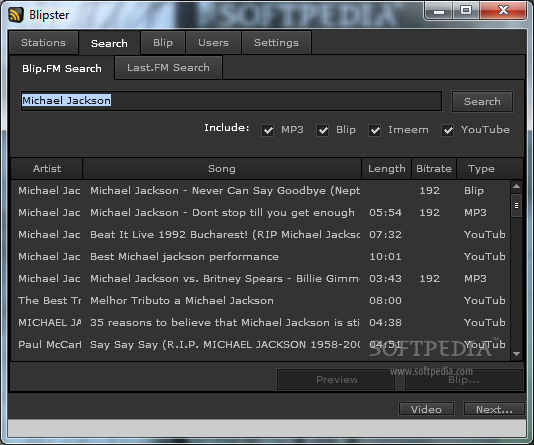Click the 07:32 length value
The width and height of the screenshot is (534, 445).
click(x=385, y=235)
